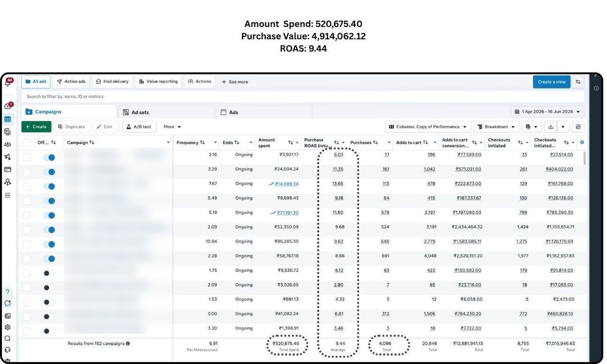
Task: Open account overview icon with badge 1
Action: click(x=8, y=106)
